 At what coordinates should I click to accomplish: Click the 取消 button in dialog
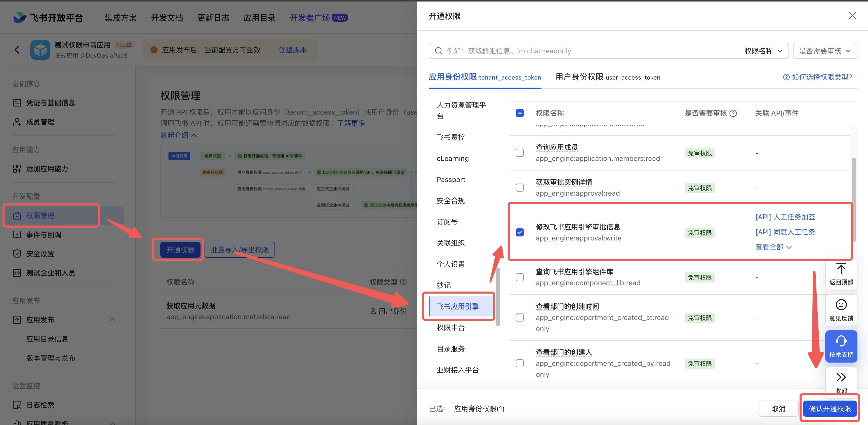point(778,408)
